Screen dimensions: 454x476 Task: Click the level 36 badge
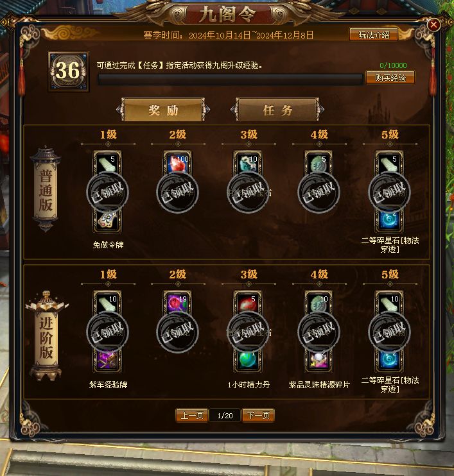[x=68, y=71]
